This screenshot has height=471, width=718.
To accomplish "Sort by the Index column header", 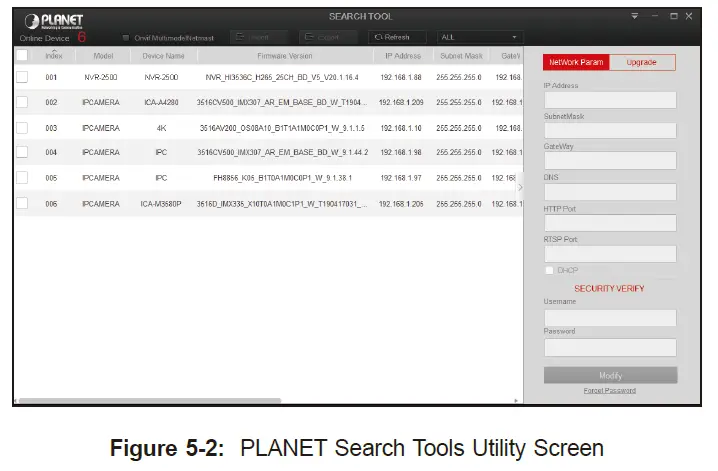I will tap(54, 55).
